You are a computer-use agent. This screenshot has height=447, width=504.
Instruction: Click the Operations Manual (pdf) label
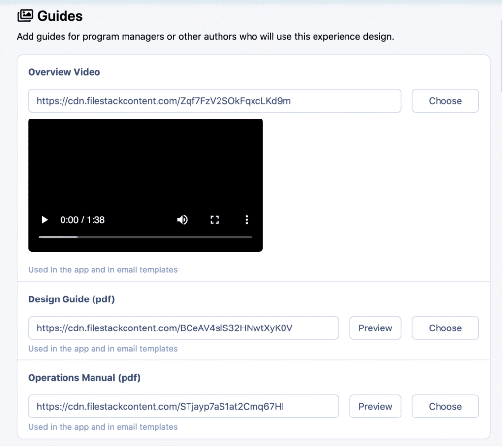click(84, 378)
